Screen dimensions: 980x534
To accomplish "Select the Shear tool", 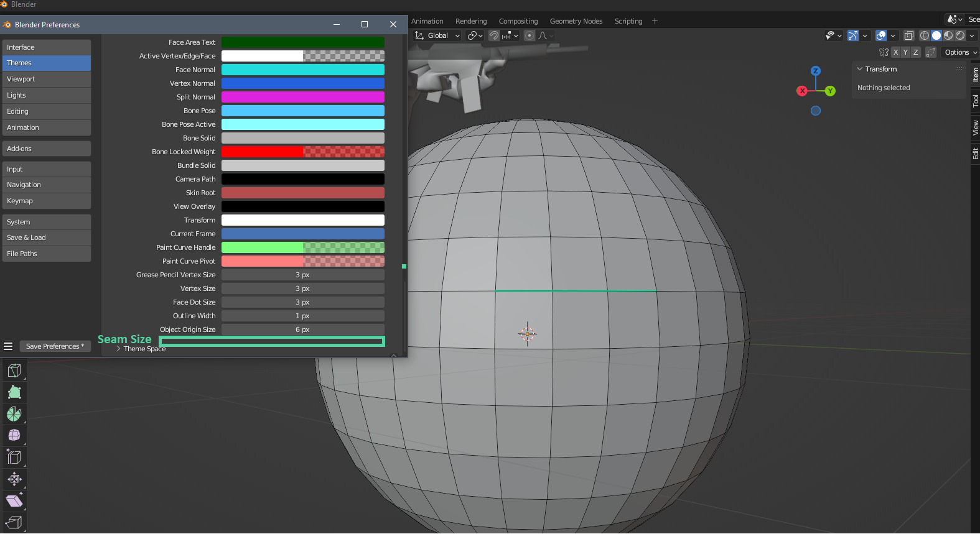I will point(14,501).
